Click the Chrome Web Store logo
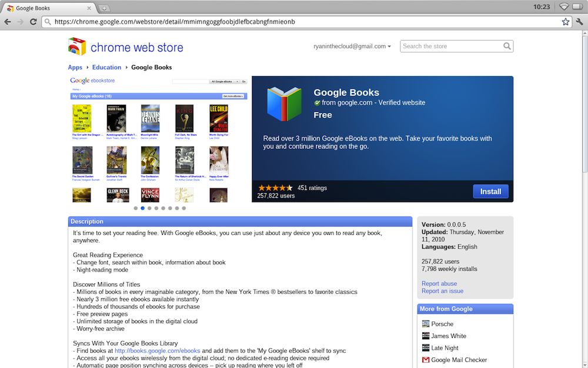588x368 pixels. tap(125, 47)
